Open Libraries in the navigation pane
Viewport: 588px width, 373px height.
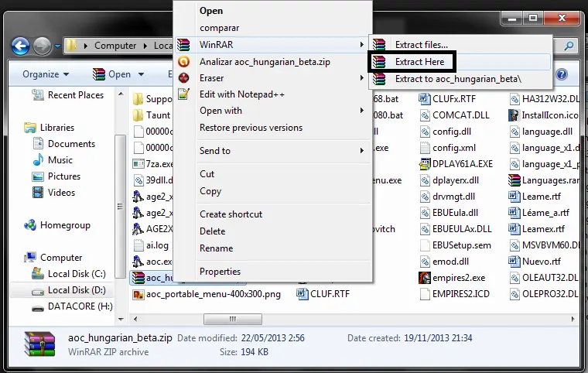coord(57,128)
